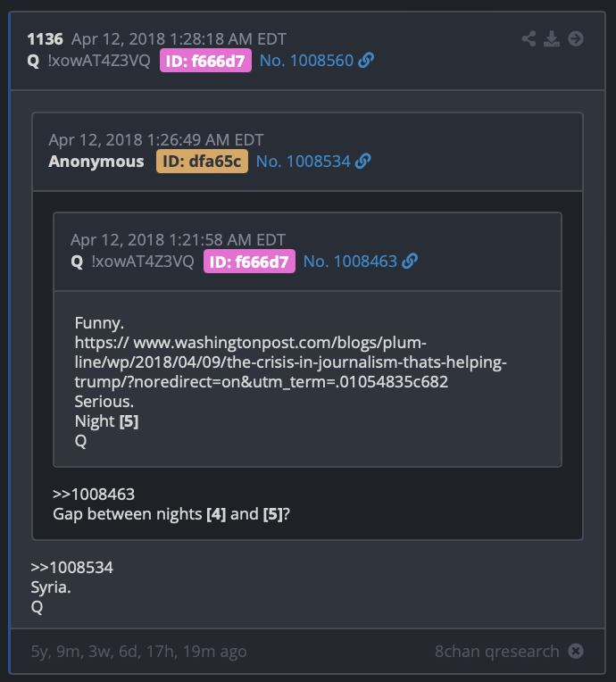Open post number link No. 1008463

(350, 262)
